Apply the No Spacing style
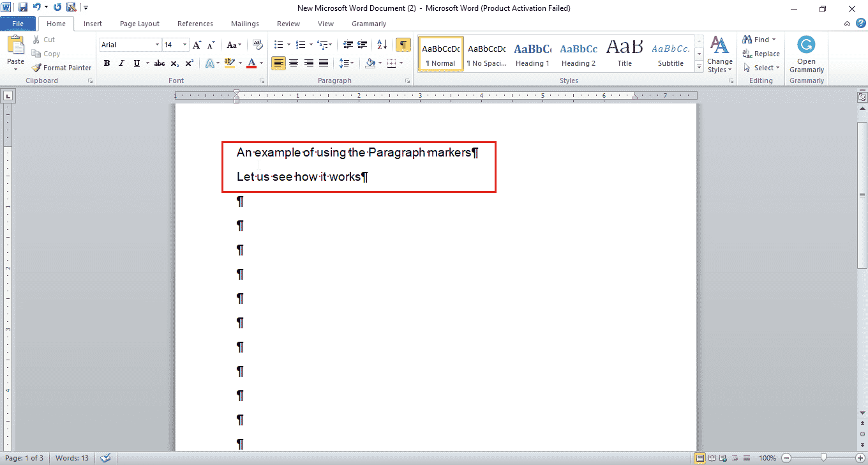The height and width of the screenshot is (465, 868). [x=486, y=54]
